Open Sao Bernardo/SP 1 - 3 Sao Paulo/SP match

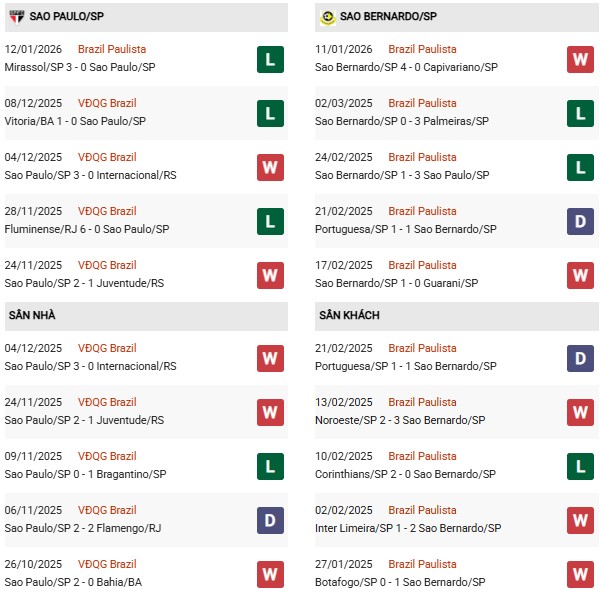402,175
